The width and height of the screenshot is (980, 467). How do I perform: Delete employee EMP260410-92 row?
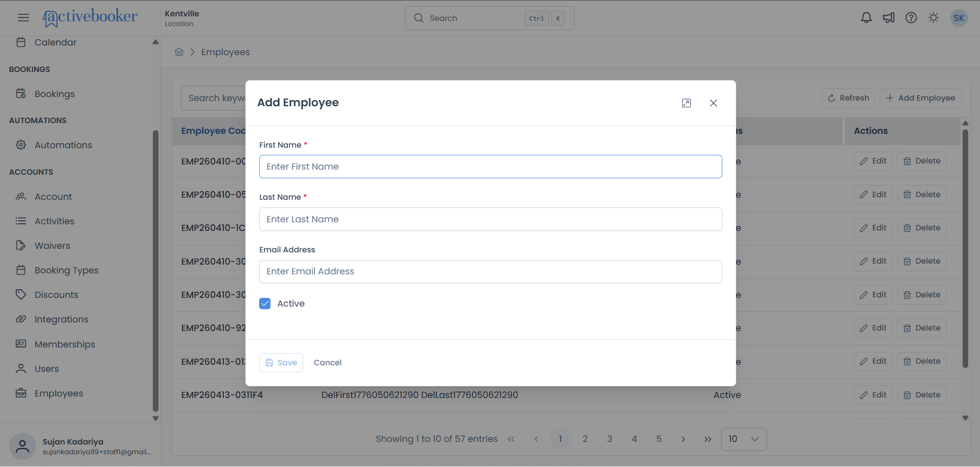[x=922, y=328]
